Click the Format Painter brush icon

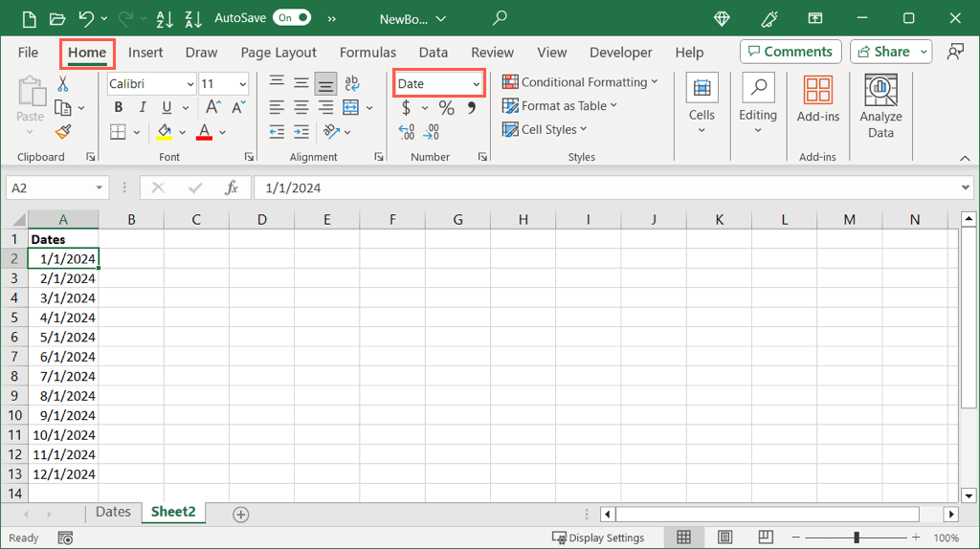63,131
